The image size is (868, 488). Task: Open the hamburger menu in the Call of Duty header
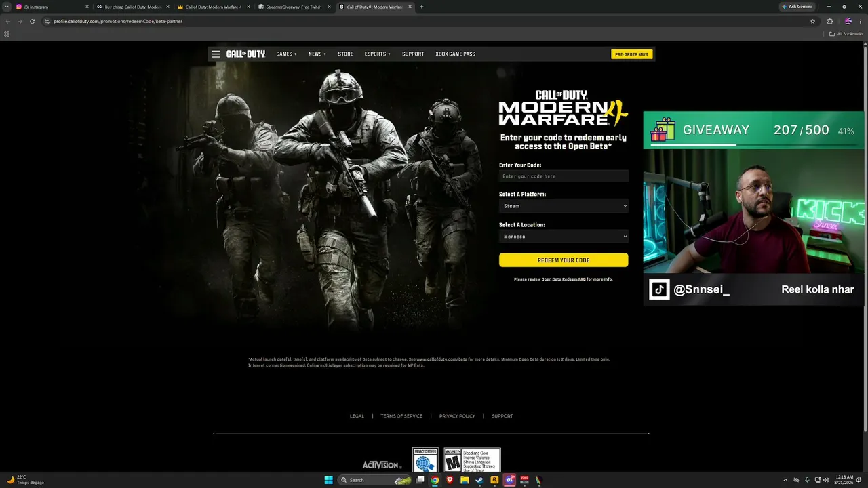216,54
